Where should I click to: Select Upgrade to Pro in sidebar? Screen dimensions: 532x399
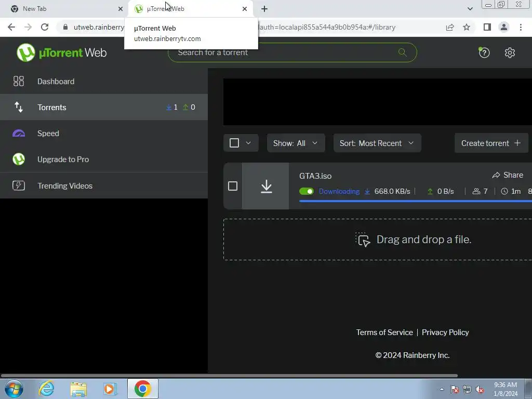pos(104,159)
